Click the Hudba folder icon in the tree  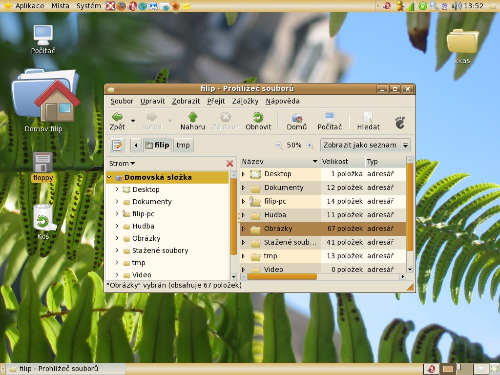pos(126,227)
